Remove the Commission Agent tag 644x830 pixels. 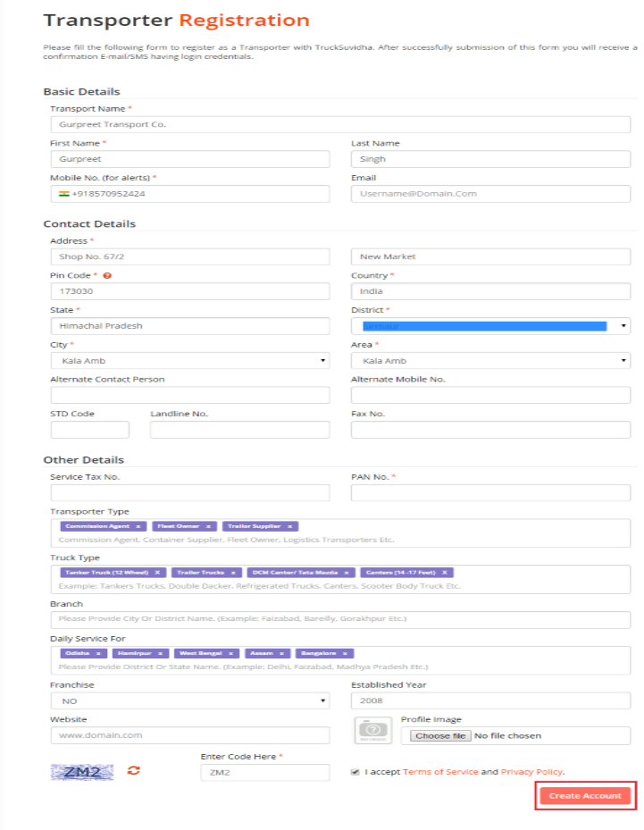pyautogui.click(x=138, y=527)
